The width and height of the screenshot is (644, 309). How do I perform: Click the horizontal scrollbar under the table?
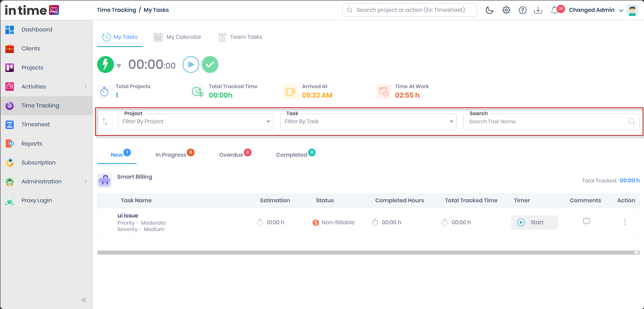(368, 253)
